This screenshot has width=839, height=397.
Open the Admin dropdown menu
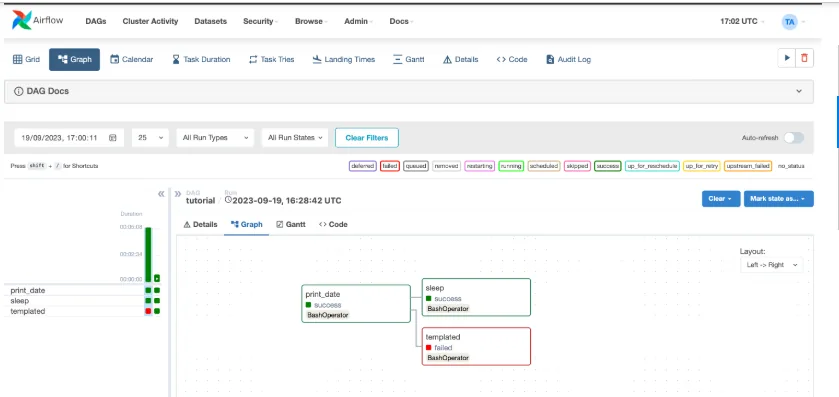coord(358,21)
